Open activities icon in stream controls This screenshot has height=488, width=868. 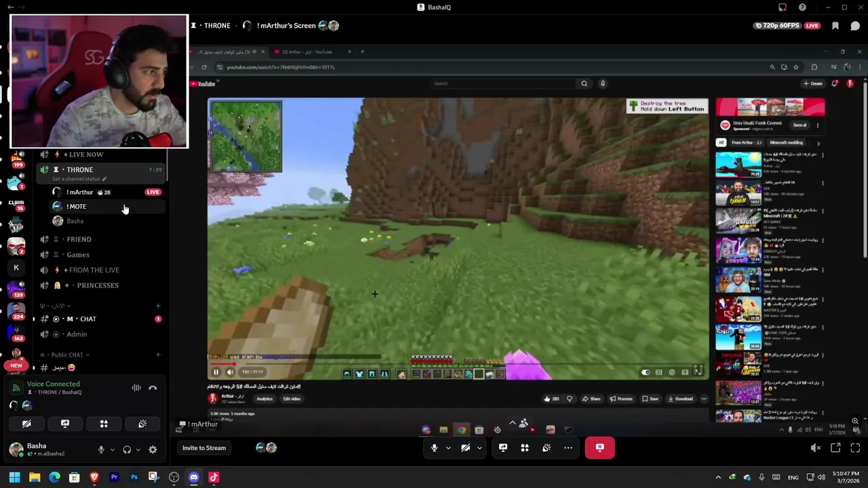(525, 447)
